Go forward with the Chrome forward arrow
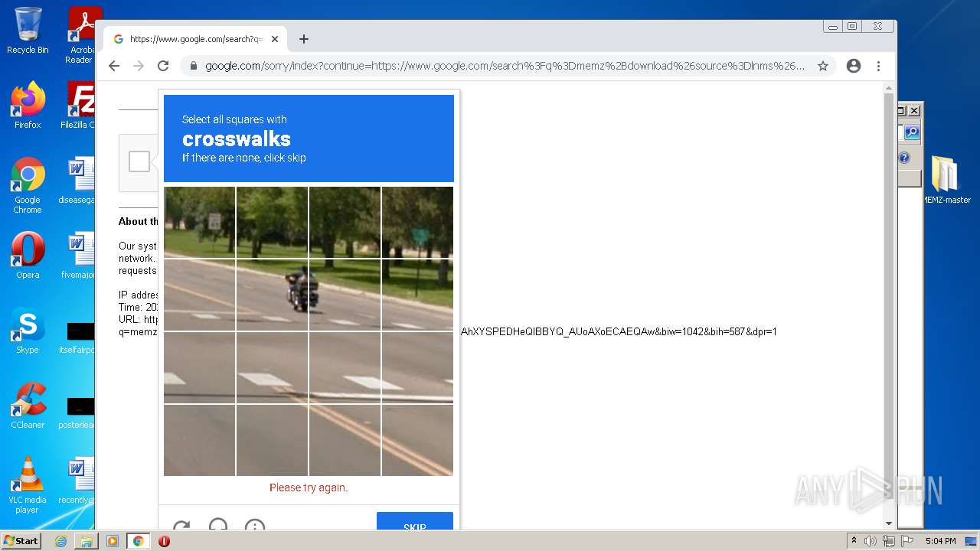The width and height of the screenshot is (980, 551). [139, 66]
